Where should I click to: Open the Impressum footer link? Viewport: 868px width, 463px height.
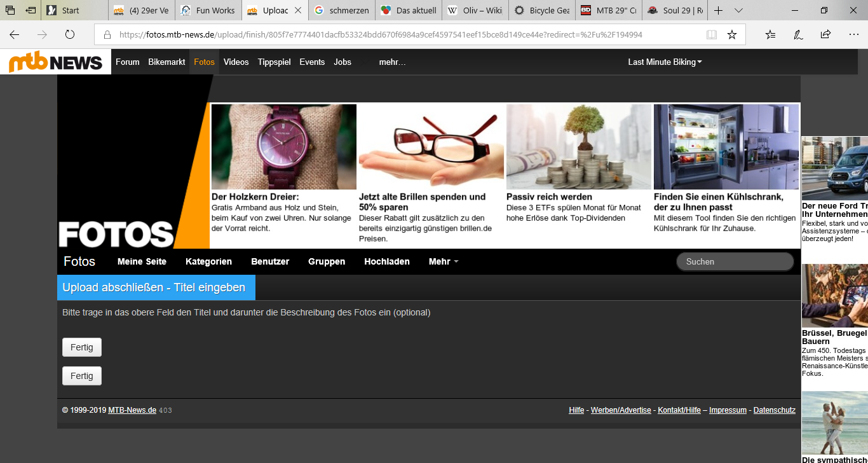[728, 410]
